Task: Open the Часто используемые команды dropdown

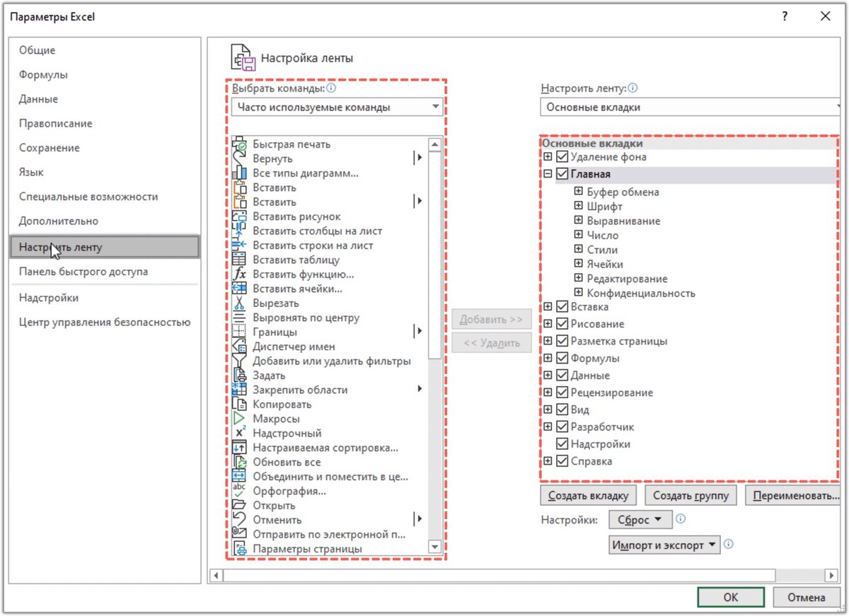Action: coord(337,107)
